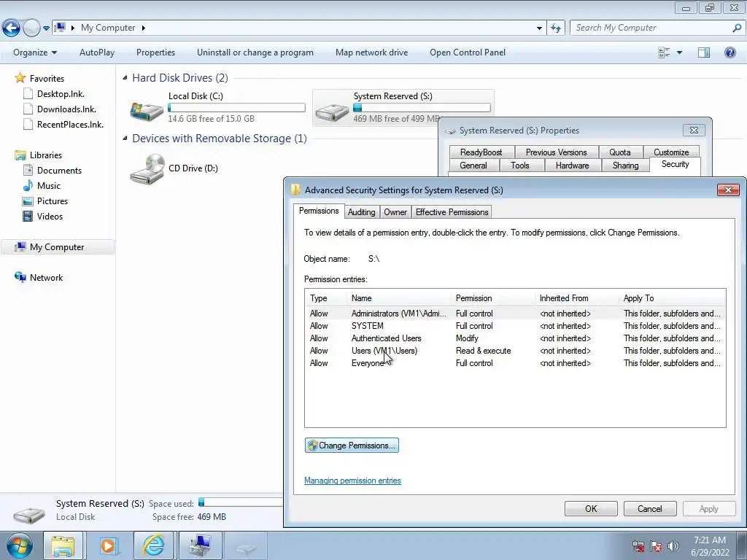Open Internet Explorer from the taskbar
The width and height of the screenshot is (747, 560).
(x=154, y=545)
